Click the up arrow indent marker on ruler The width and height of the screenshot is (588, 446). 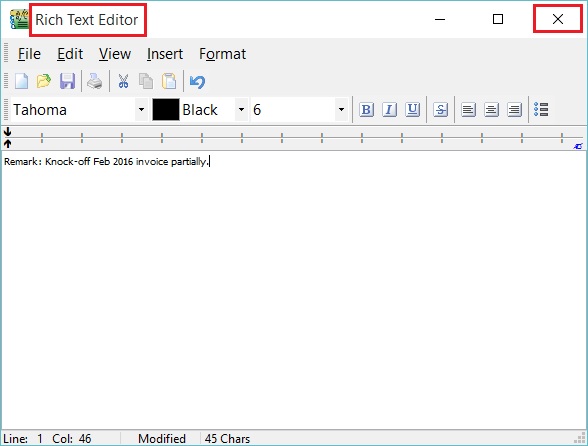[x=8, y=143]
